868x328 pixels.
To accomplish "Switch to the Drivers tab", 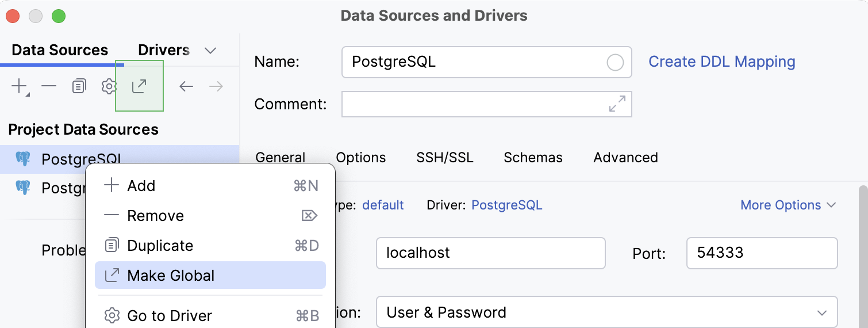I will pyautogui.click(x=164, y=50).
